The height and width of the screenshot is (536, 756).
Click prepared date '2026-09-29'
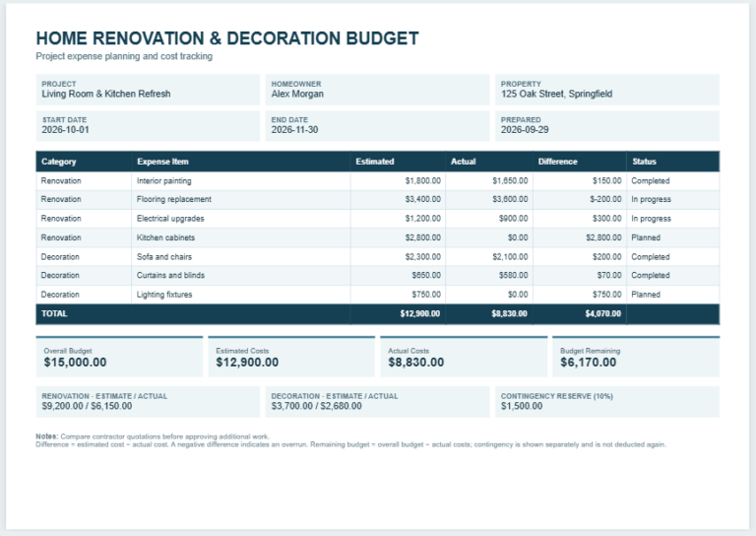pyautogui.click(x=525, y=130)
